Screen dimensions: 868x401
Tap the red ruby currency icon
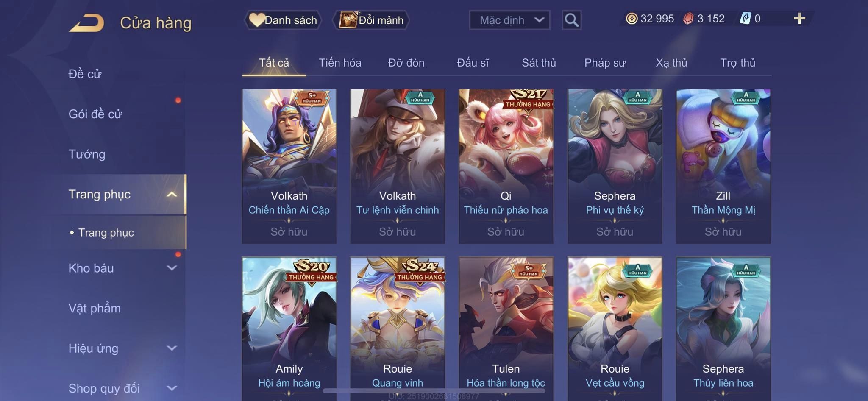pos(688,19)
